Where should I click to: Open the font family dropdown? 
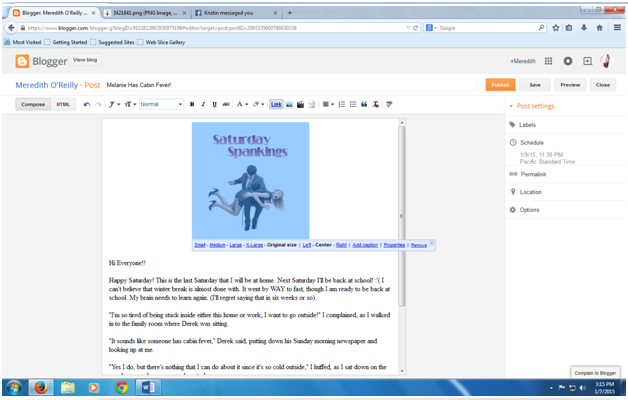(x=114, y=105)
